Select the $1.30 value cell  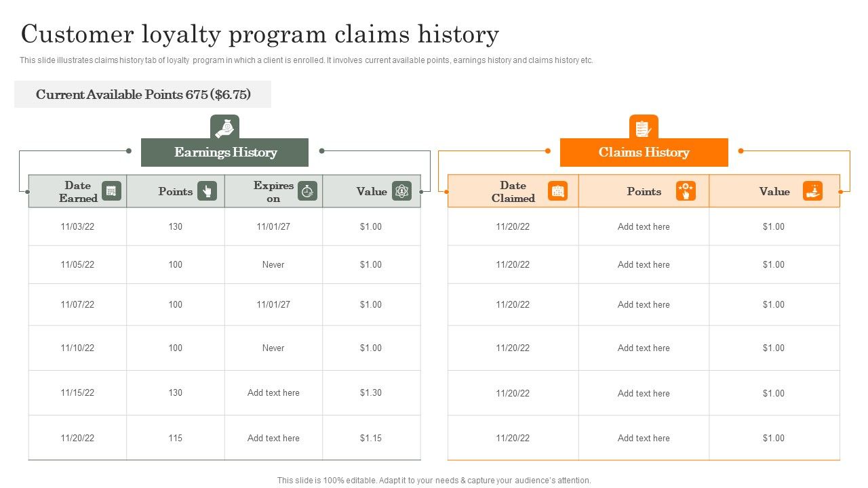coord(371,392)
